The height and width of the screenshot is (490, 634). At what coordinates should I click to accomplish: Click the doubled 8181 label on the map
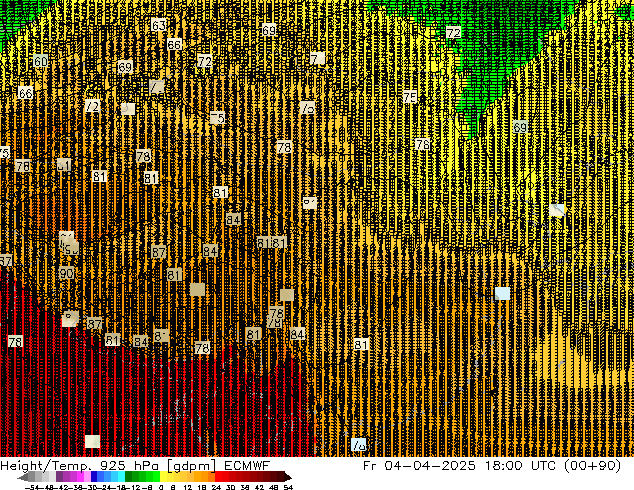[272, 243]
